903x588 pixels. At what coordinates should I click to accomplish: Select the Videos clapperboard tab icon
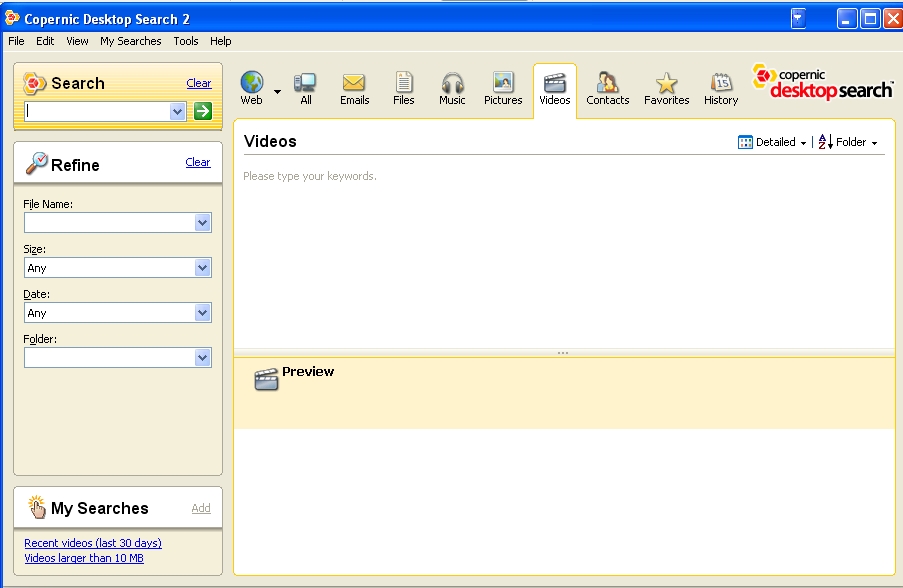[555, 82]
